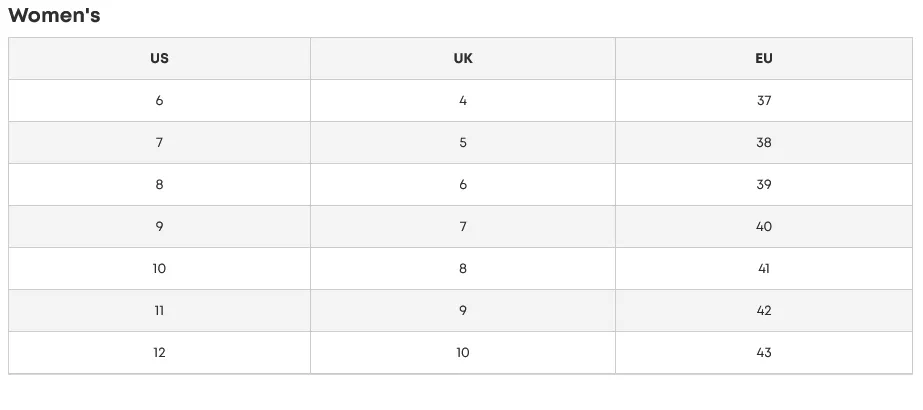Click the US size 11 cell
Image resolution: width=923 pixels, height=410 pixels.
tap(160, 311)
